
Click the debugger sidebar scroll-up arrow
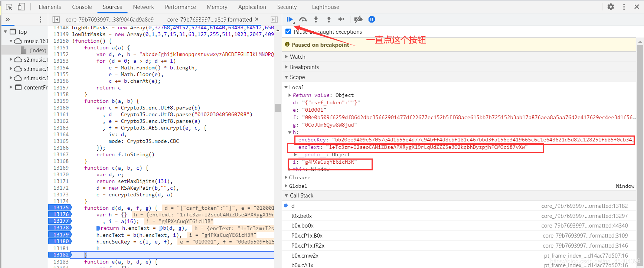pos(640,42)
